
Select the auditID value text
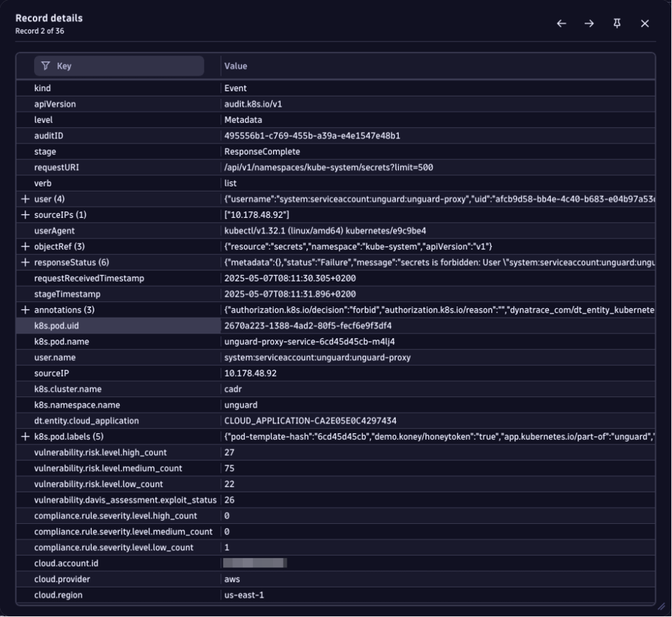click(x=308, y=135)
